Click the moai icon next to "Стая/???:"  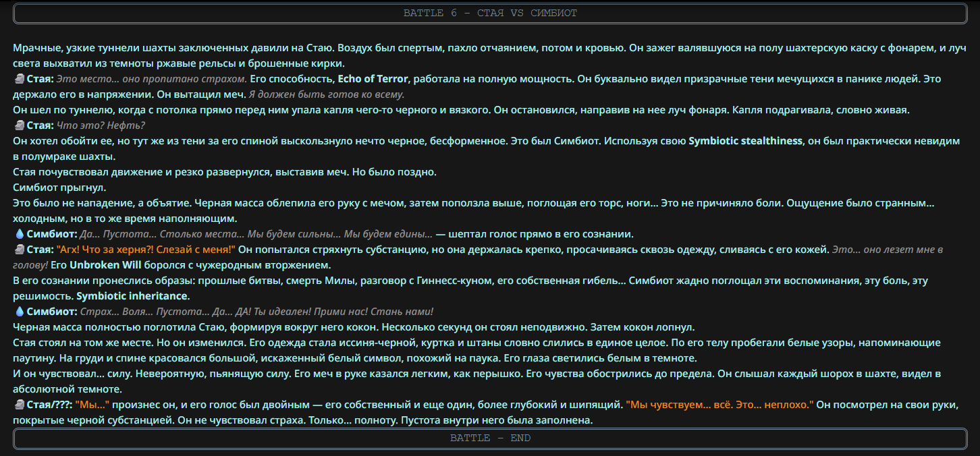tap(19, 405)
